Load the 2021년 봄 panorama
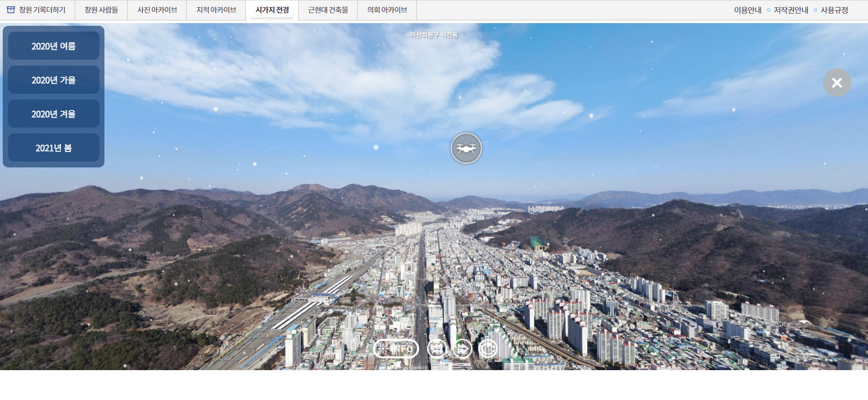The image size is (868, 400). tap(53, 148)
